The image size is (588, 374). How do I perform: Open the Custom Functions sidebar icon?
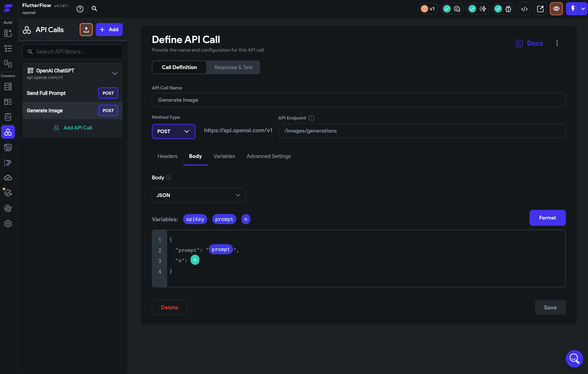pos(8,163)
